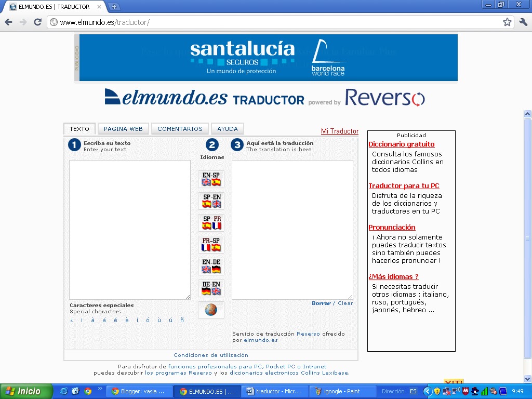Screen dimensions: 532x399
Task: Insert the ú special character
Action: pos(170,320)
